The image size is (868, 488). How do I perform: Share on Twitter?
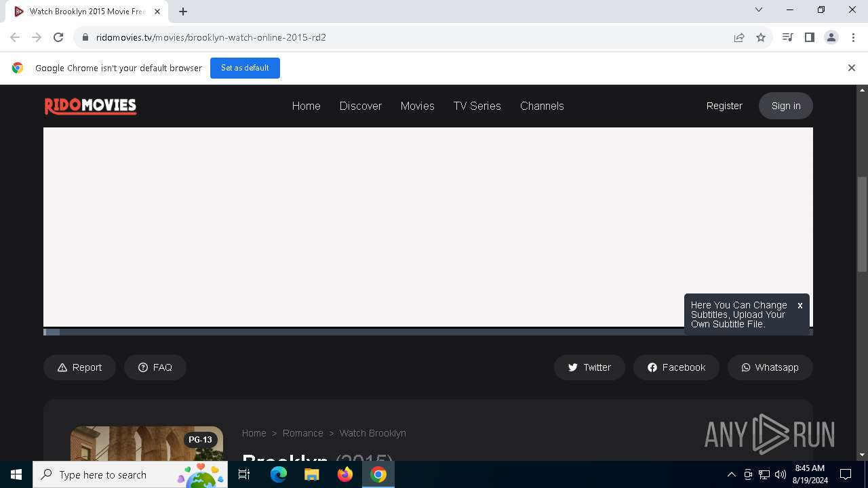[589, 367]
